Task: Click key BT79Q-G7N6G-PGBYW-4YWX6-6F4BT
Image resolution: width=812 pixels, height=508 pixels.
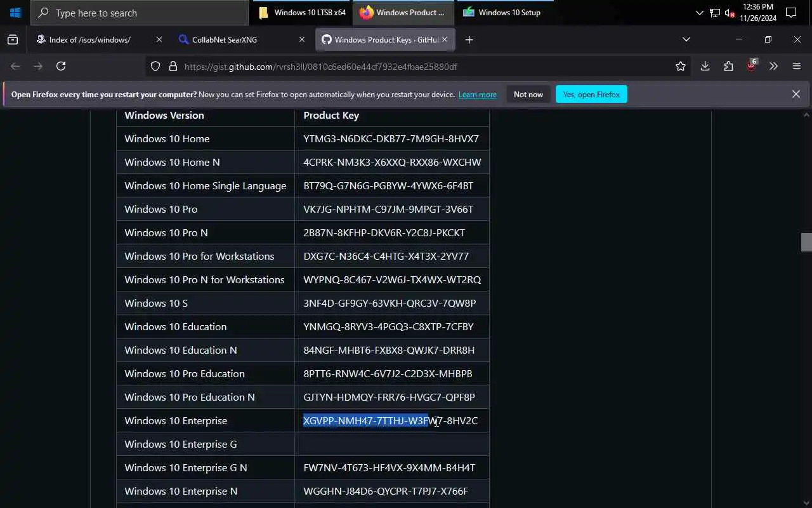Action: 388,185
